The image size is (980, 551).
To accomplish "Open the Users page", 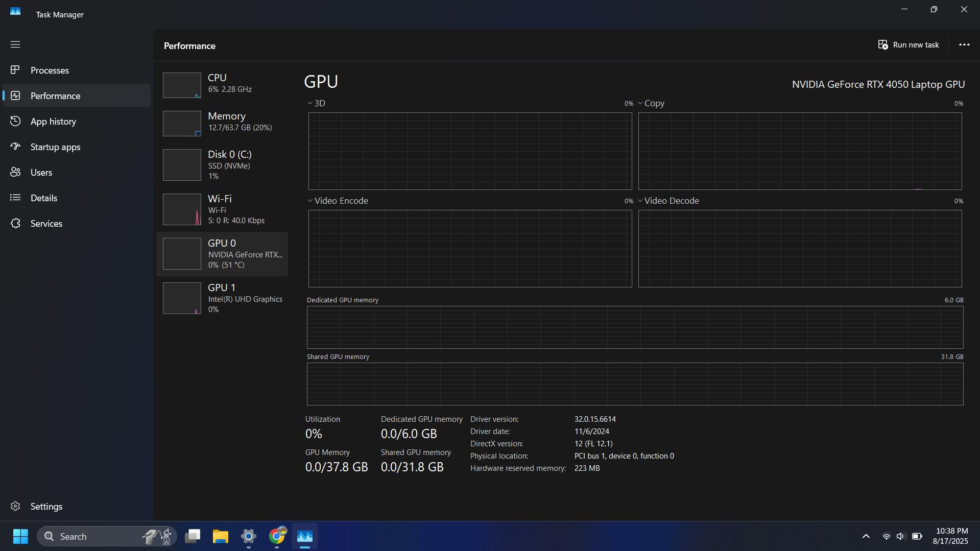I will 77,172.
